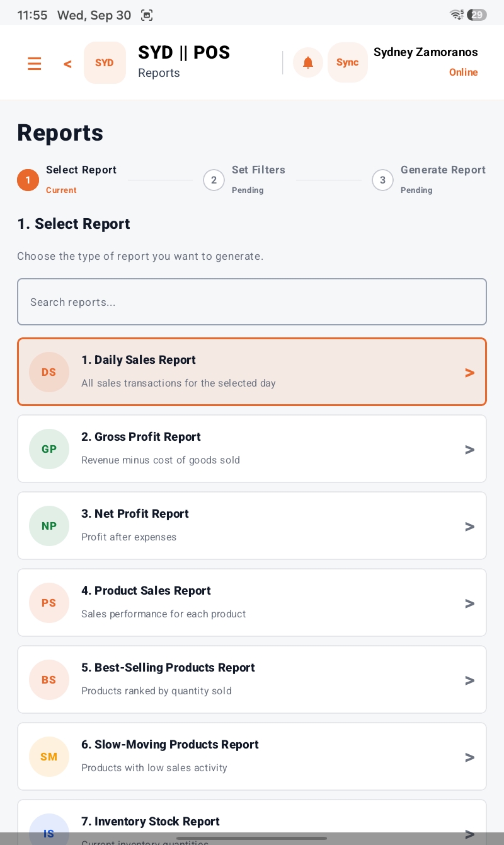The image size is (504, 845).
Task: Click 'Products with low sales activity'
Action: 154,768
